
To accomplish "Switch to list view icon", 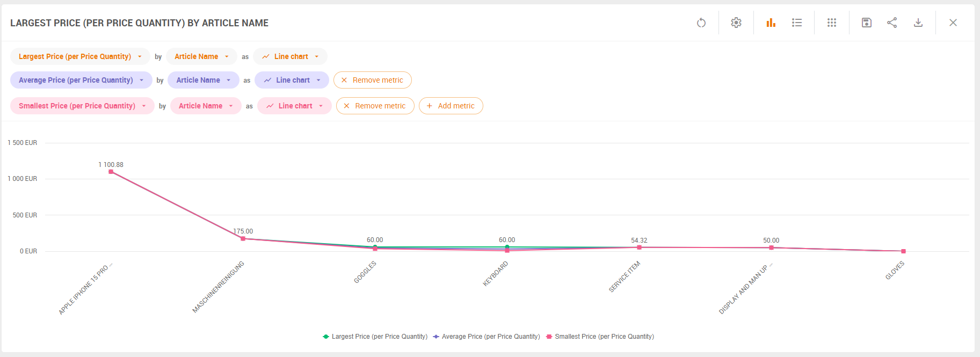I will tap(797, 23).
